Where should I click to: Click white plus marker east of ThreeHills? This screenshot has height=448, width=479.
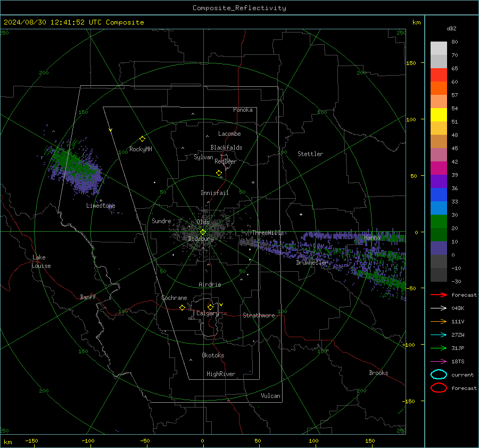301,214
